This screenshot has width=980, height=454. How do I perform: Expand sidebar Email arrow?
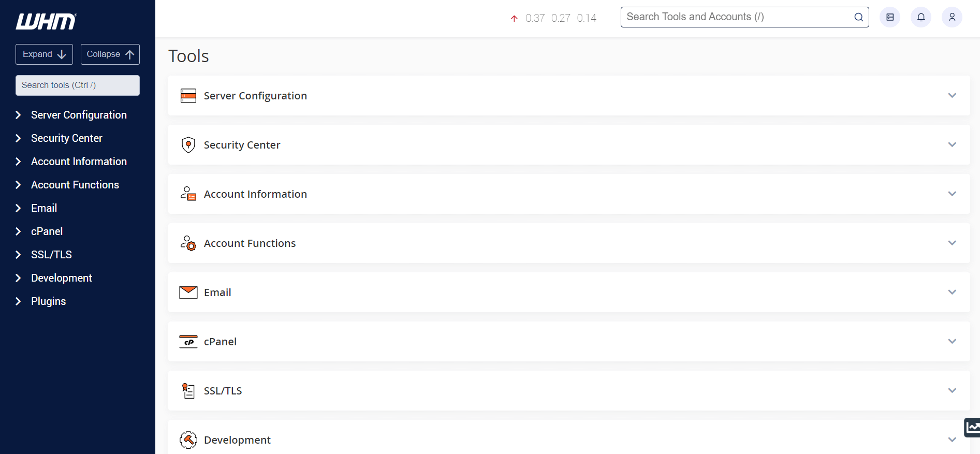click(x=18, y=208)
